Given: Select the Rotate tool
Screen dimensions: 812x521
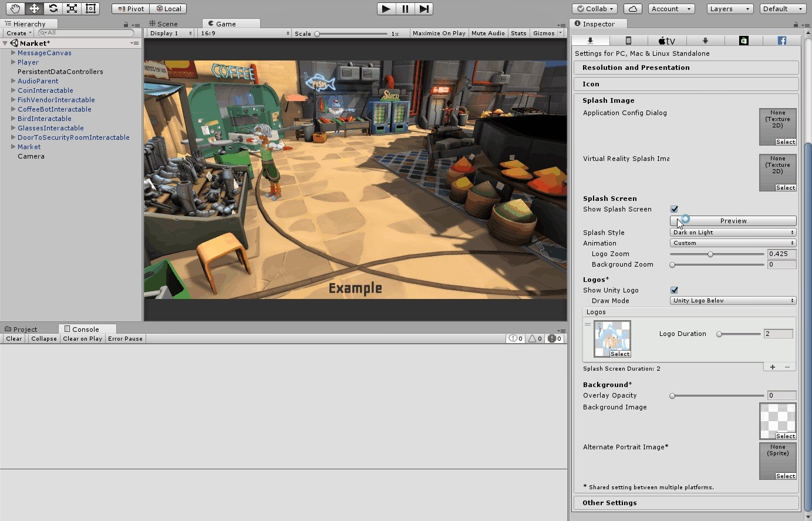Looking at the screenshot, I should [53, 9].
